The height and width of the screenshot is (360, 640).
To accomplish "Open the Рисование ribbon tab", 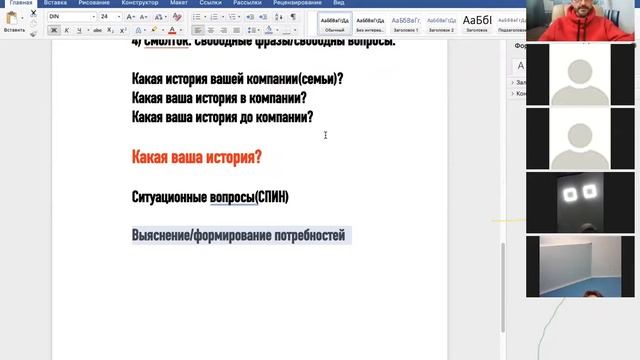I will coord(94,3).
